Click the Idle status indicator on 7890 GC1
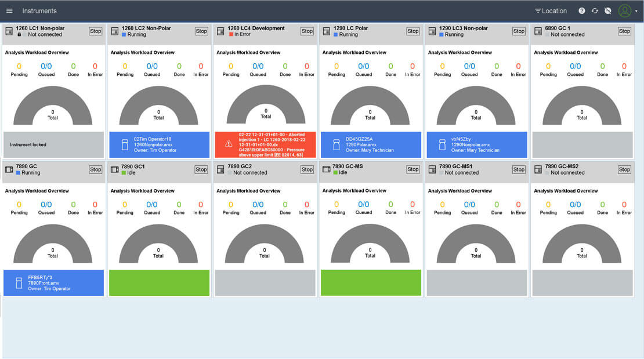This screenshot has height=359, width=644. pyautogui.click(x=124, y=173)
